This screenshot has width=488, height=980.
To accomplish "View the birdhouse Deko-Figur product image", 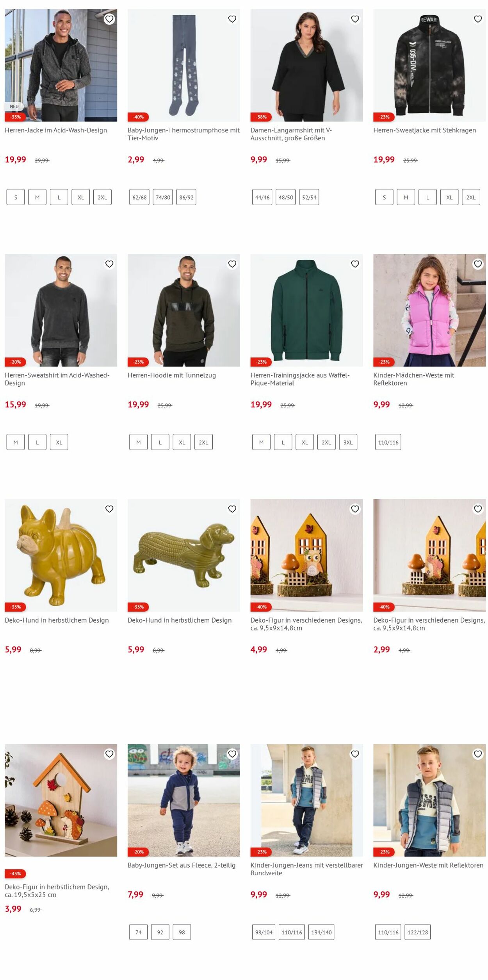I will pyautogui.click(x=61, y=800).
